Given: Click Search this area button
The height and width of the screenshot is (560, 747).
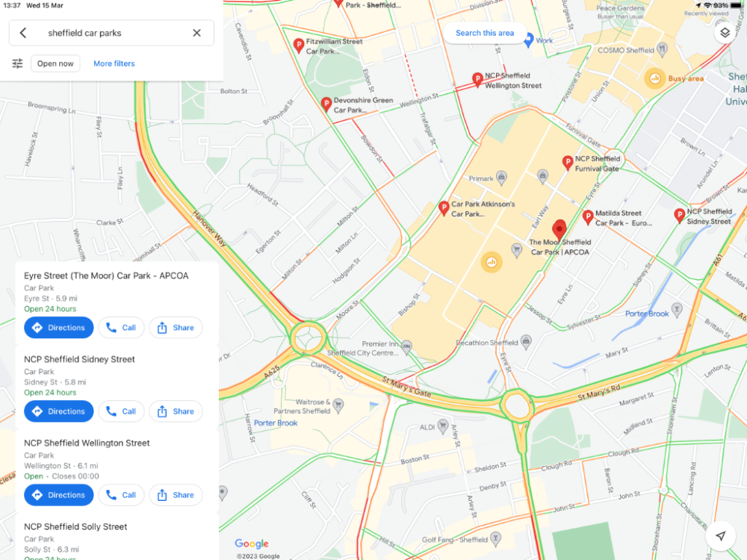Looking at the screenshot, I should tap(485, 33).
